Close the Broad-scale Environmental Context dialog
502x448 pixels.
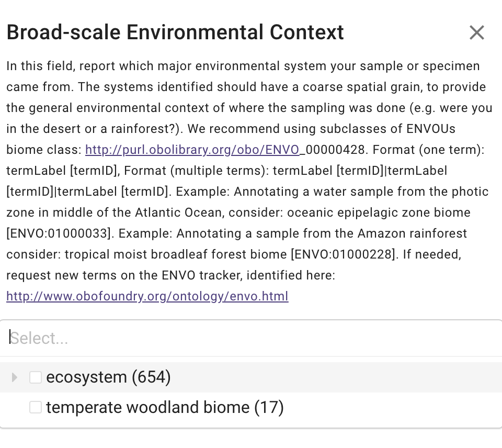click(x=477, y=32)
